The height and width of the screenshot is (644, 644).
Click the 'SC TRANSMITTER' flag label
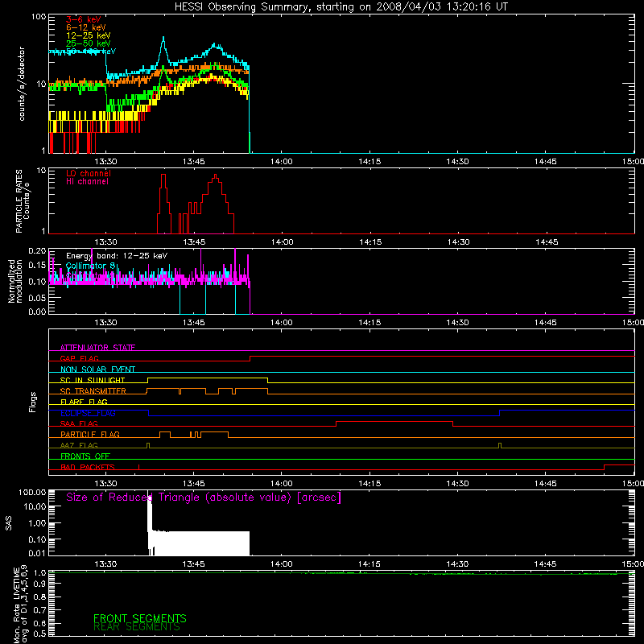coord(93,391)
